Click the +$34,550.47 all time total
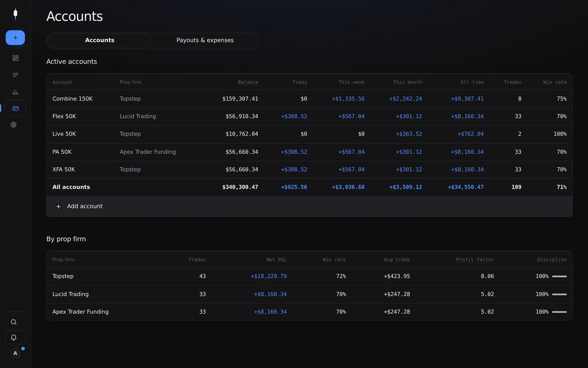The image size is (588, 368). point(465,187)
